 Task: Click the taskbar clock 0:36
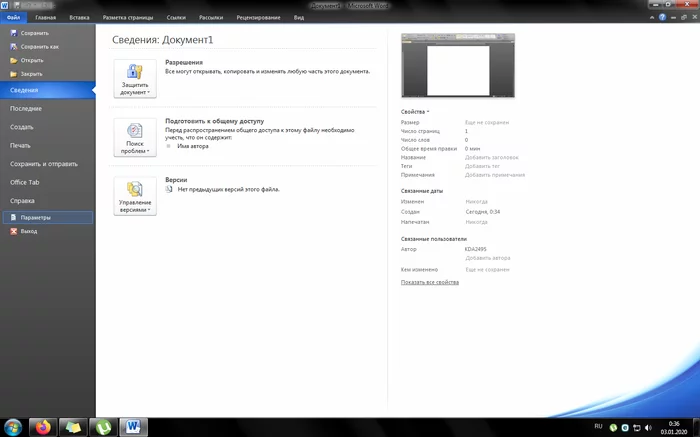coord(674,424)
